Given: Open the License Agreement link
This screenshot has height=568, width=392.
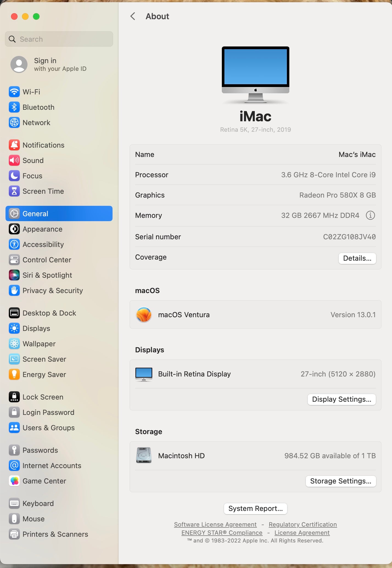Looking at the screenshot, I should [x=302, y=533].
